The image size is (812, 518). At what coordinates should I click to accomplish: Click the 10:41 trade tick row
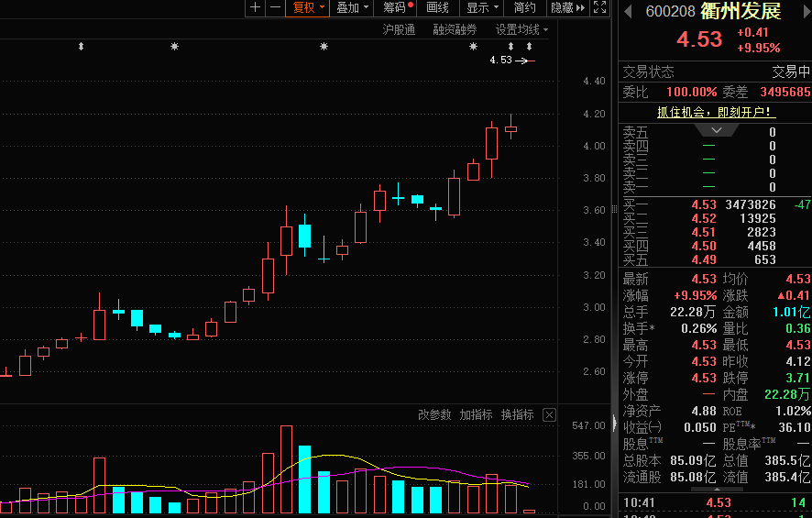click(715, 502)
